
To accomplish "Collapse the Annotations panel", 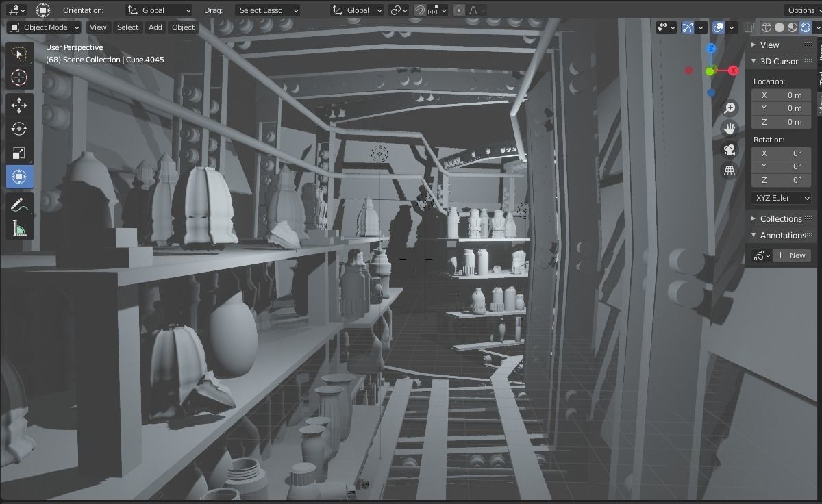I will 782,235.
